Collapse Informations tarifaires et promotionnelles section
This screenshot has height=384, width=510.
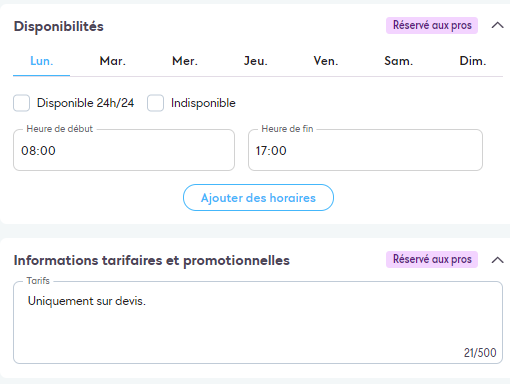pos(497,260)
